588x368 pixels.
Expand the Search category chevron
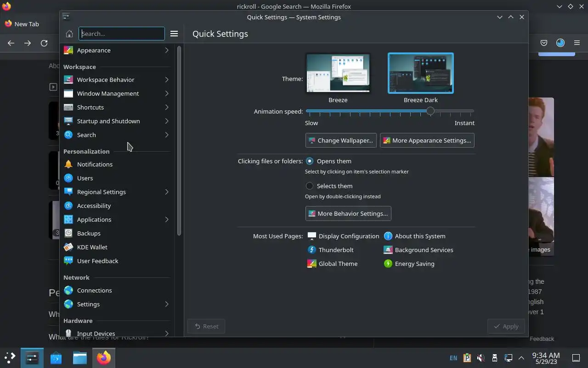pos(167,135)
